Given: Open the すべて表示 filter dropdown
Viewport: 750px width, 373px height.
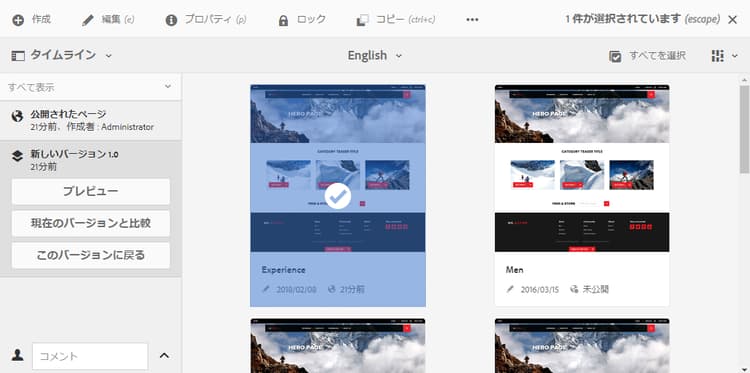Looking at the screenshot, I should click(90, 87).
